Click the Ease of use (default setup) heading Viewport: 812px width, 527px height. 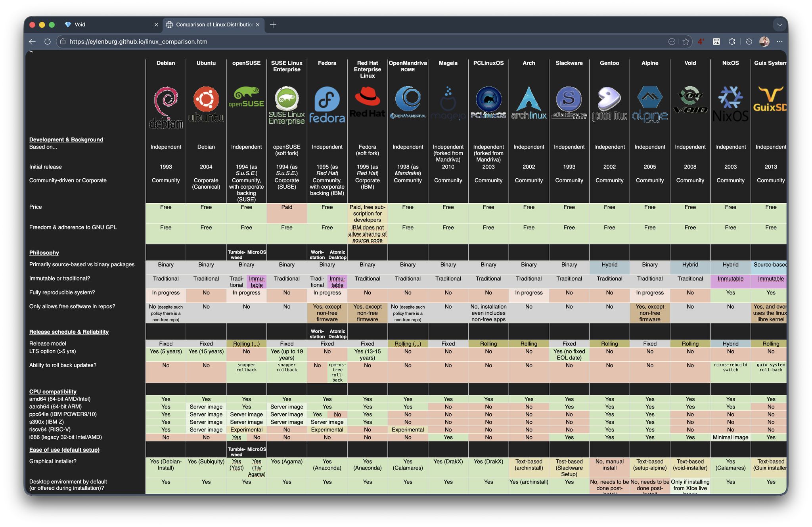coord(64,450)
